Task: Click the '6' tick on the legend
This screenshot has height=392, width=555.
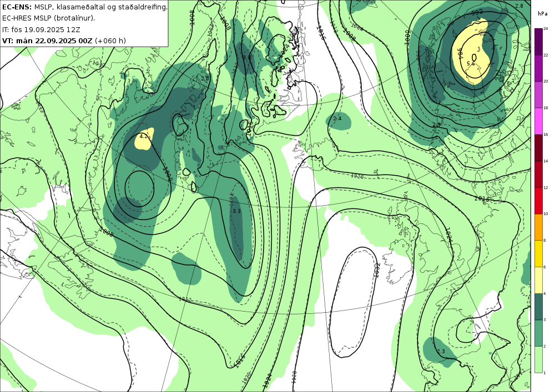Action: pos(545,267)
